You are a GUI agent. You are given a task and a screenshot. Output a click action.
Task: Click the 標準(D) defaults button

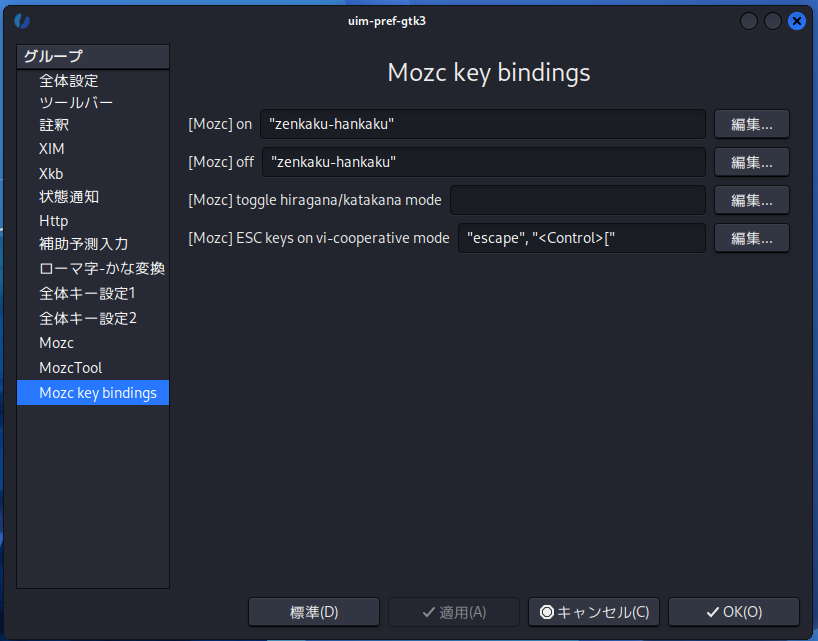click(x=314, y=612)
